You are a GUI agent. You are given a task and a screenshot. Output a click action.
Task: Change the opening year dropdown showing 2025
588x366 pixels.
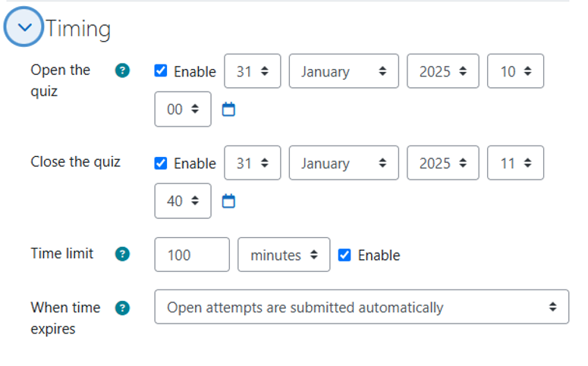click(x=442, y=71)
